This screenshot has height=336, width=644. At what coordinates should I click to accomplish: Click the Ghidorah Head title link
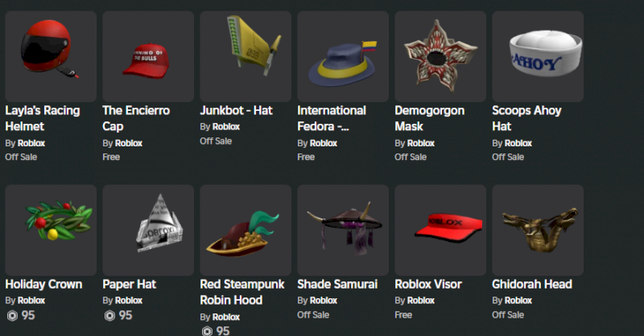click(532, 285)
